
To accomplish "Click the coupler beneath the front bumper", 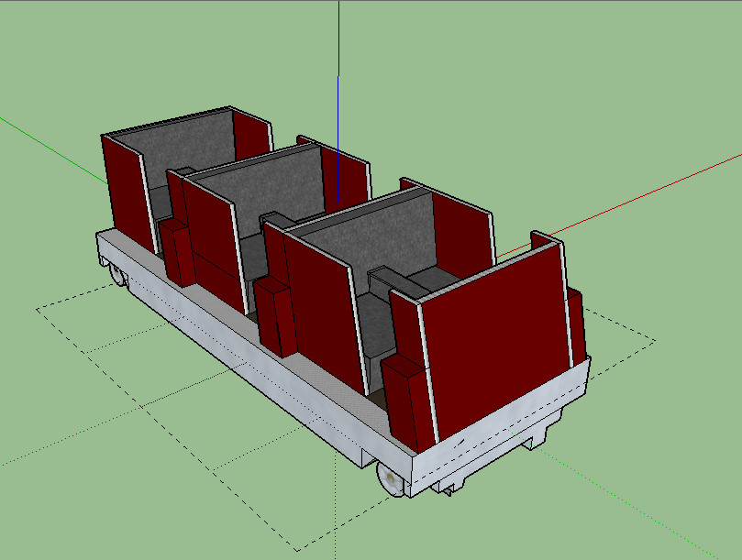I will click(448, 491).
